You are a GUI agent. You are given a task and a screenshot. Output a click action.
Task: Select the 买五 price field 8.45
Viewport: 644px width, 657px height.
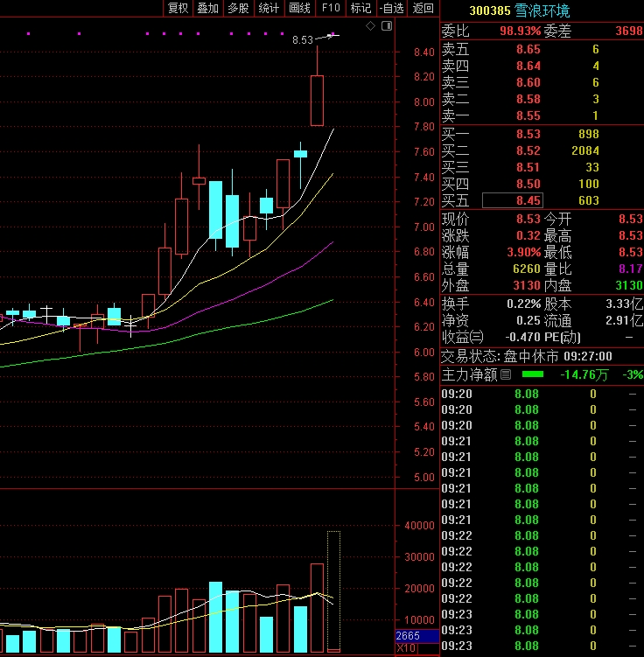point(513,200)
